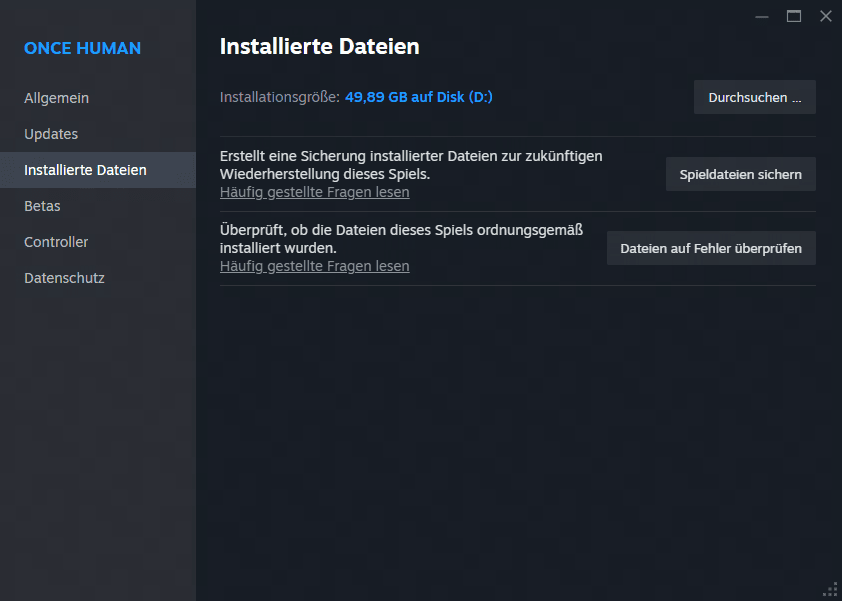Viewport: 842px width, 601px height.
Task: Click the Installationsgröße label
Action: click(280, 97)
